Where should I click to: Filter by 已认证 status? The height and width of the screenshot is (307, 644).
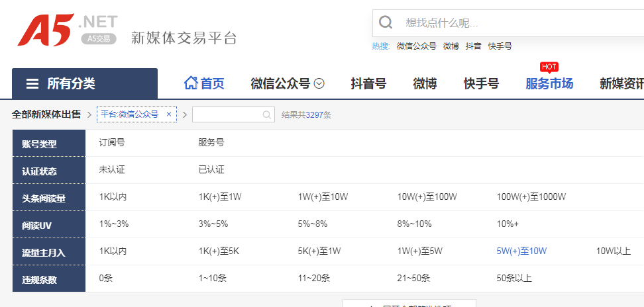211,169
